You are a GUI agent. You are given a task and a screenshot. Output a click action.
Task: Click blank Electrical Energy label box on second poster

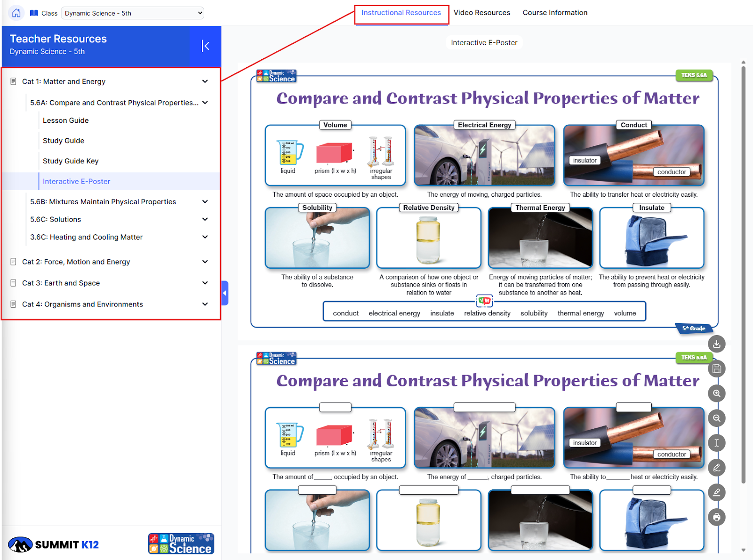[x=484, y=407]
